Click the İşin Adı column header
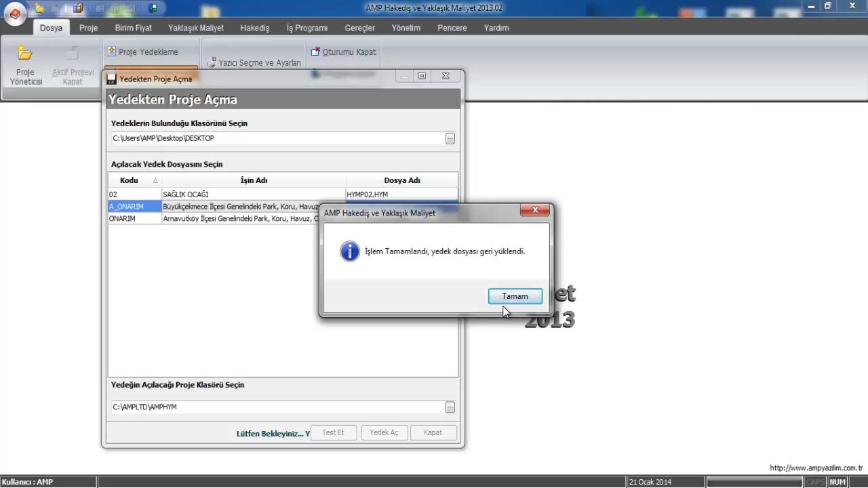This screenshot has height=488, width=868. click(254, 180)
